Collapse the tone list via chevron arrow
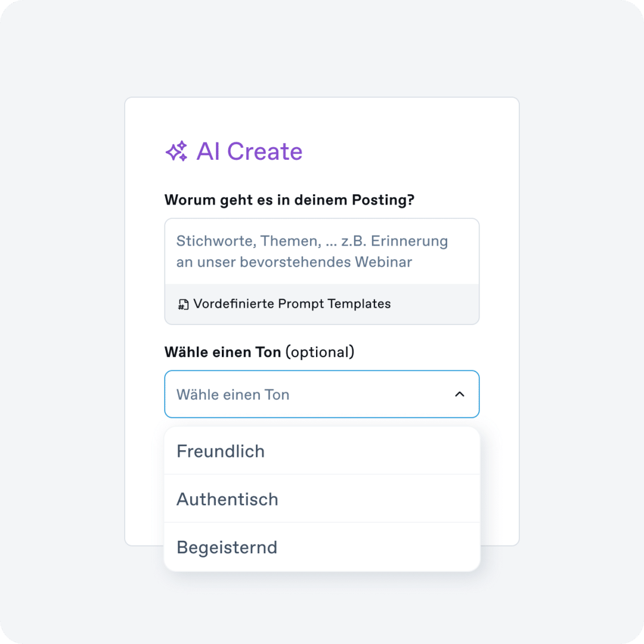Image resolution: width=644 pixels, height=644 pixels. [460, 394]
